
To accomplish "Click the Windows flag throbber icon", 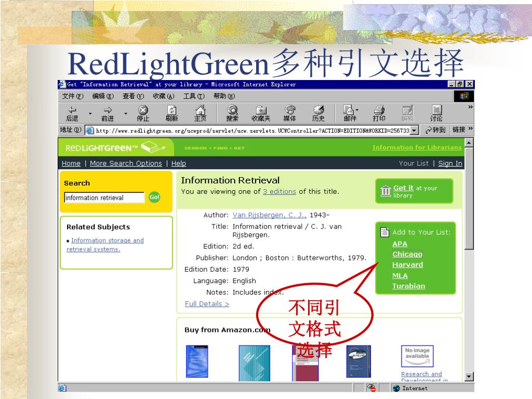I will [x=464, y=96].
